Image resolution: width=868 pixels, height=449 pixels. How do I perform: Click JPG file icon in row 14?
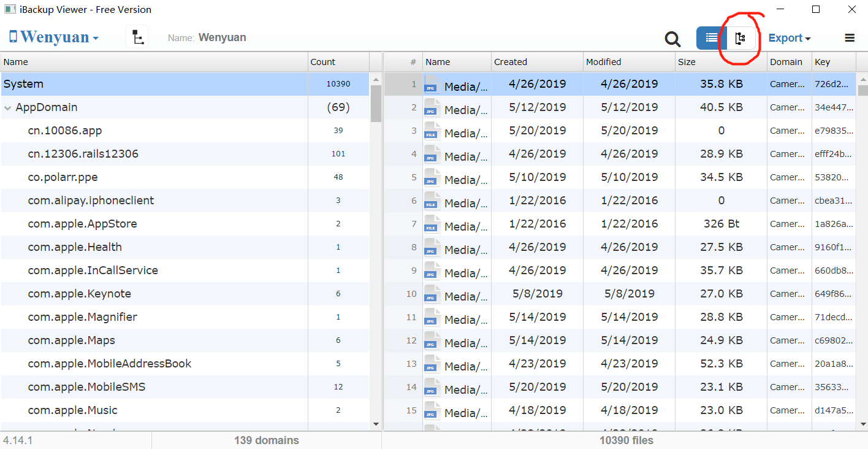click(x=433, y=387)
